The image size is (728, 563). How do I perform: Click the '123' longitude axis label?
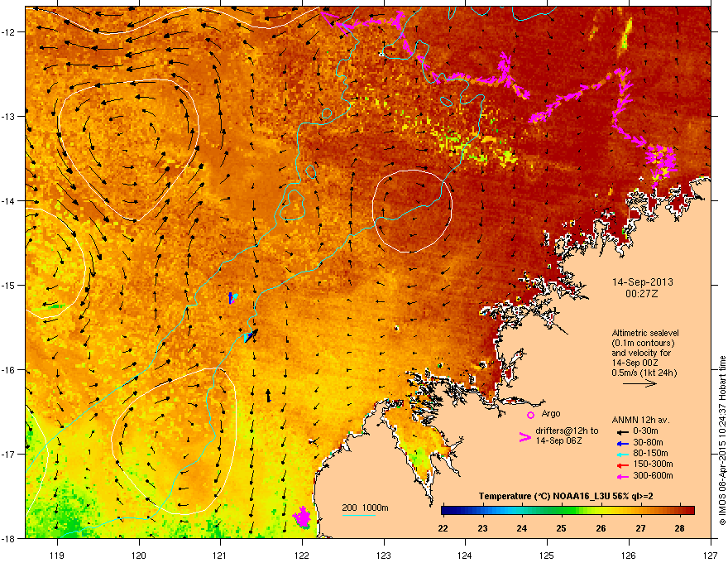384,555
